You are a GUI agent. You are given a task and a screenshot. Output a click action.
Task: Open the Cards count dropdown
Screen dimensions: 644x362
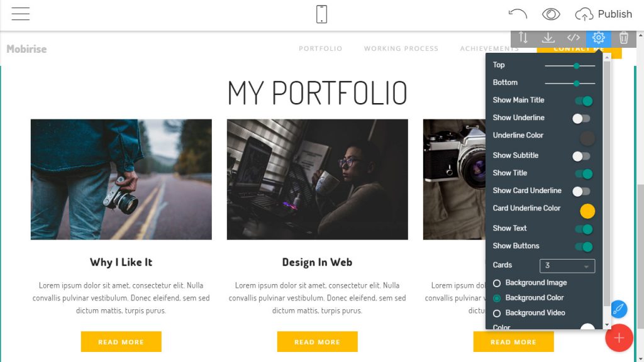(x=567, y=266)
